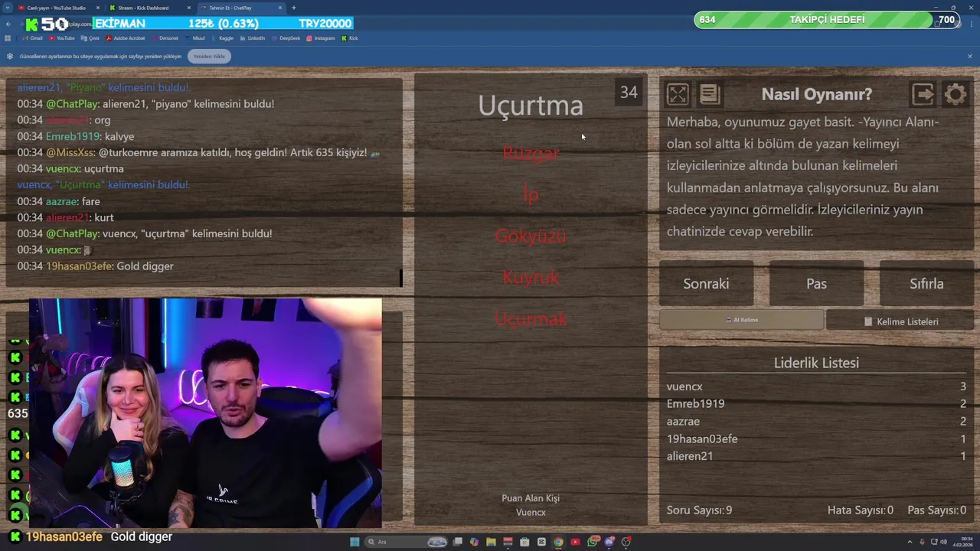Open Kelime Listeleri
This screenshot has width=980, height=551.
900,321
